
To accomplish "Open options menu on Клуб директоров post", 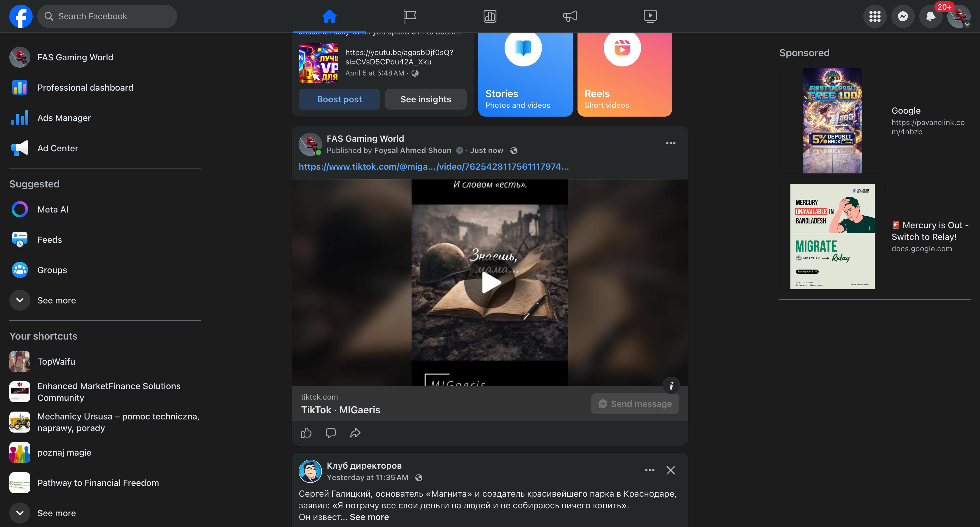I will (650, 470).
